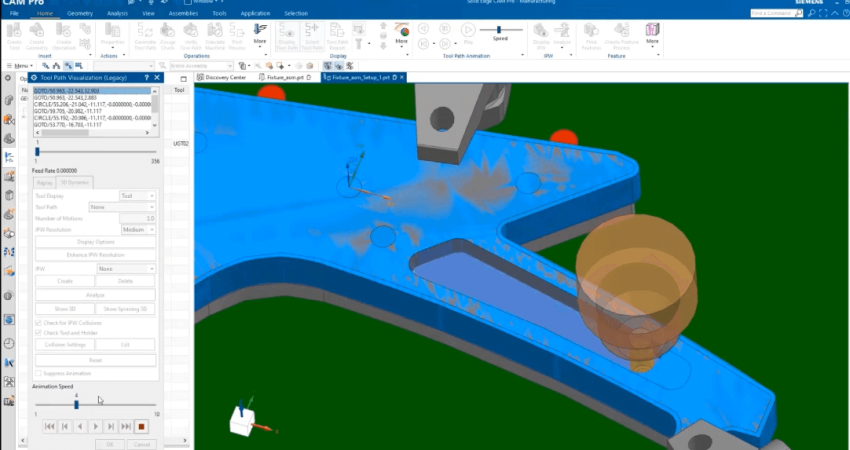Toggle the highlighted Machine Tool View selection icon
This screenshot has width=850, height=450.
[x=68, y=66]
